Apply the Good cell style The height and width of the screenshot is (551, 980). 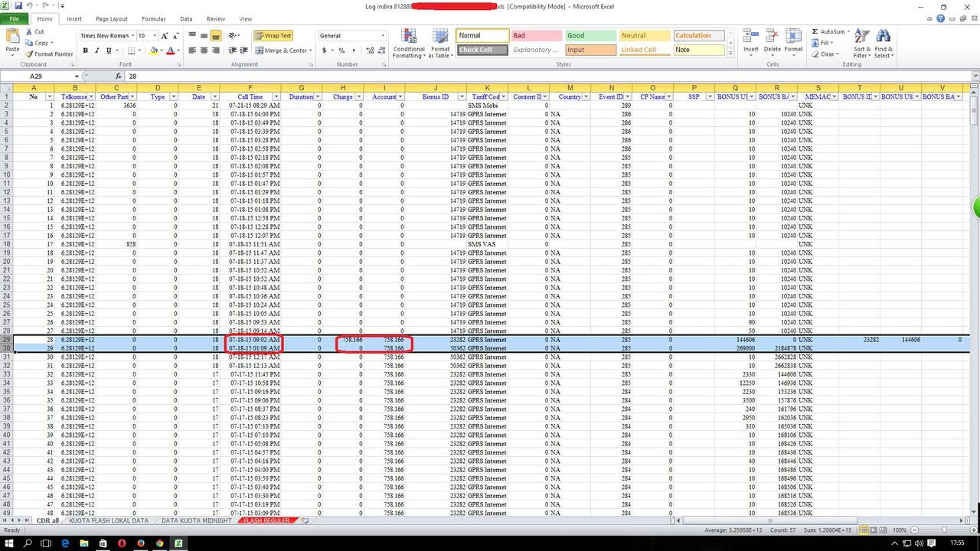pos(590,35)
